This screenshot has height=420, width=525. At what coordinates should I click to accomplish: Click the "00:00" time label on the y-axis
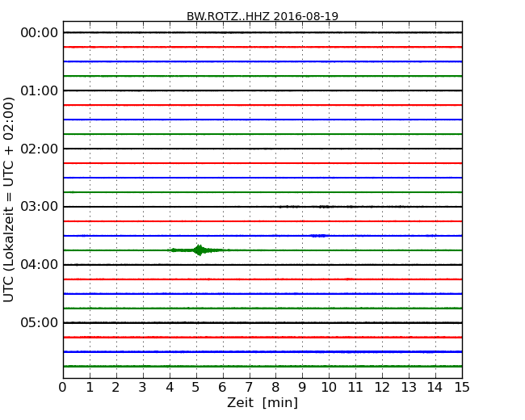click(40, 33)
